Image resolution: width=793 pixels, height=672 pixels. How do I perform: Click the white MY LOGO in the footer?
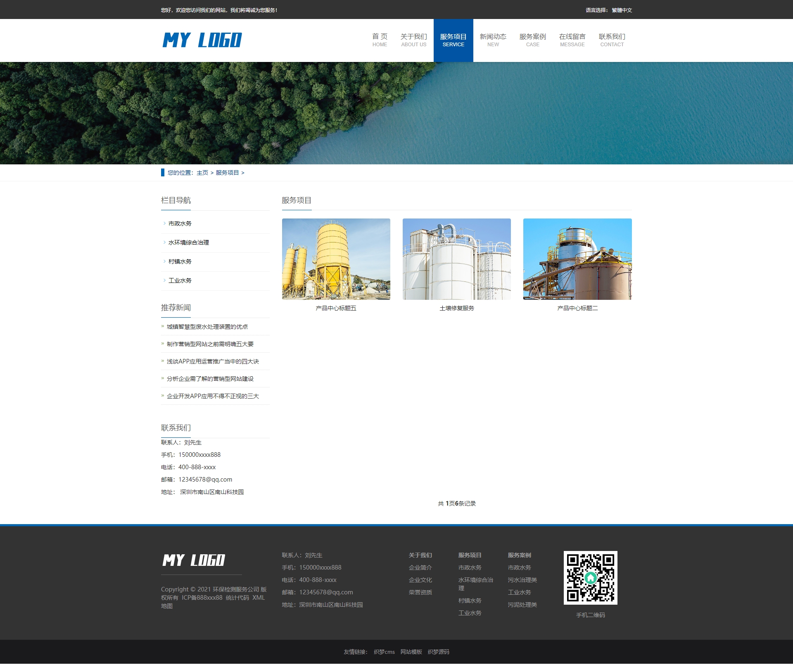[193, 560]
